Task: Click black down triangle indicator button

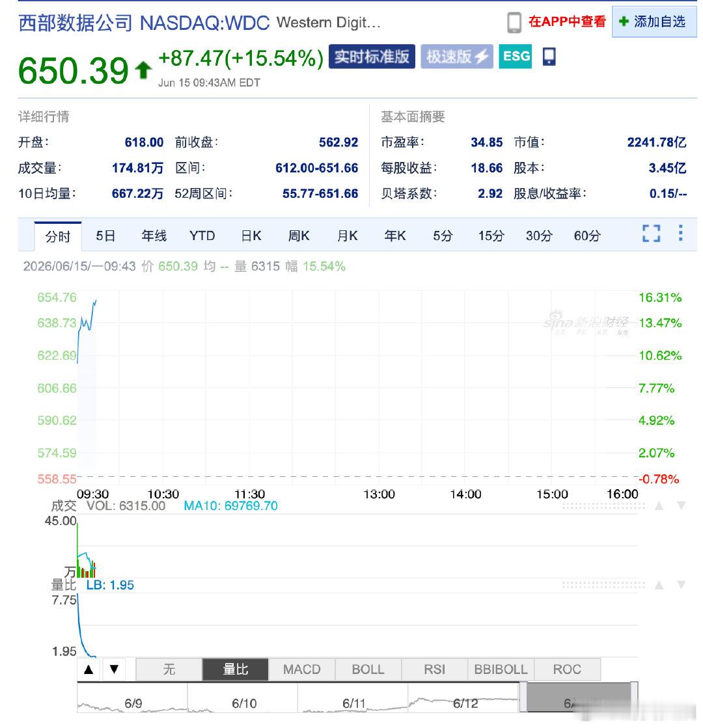Action: pyautogui.click(x=115, y=669)
